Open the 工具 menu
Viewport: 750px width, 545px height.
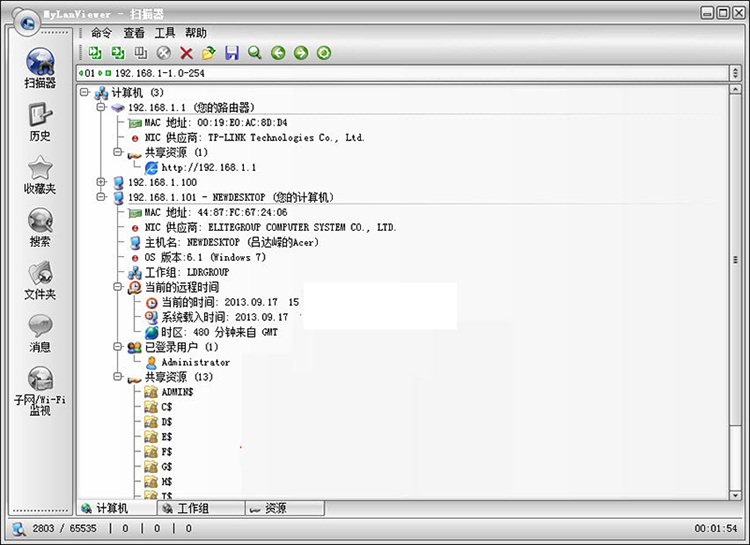(165, 33)
